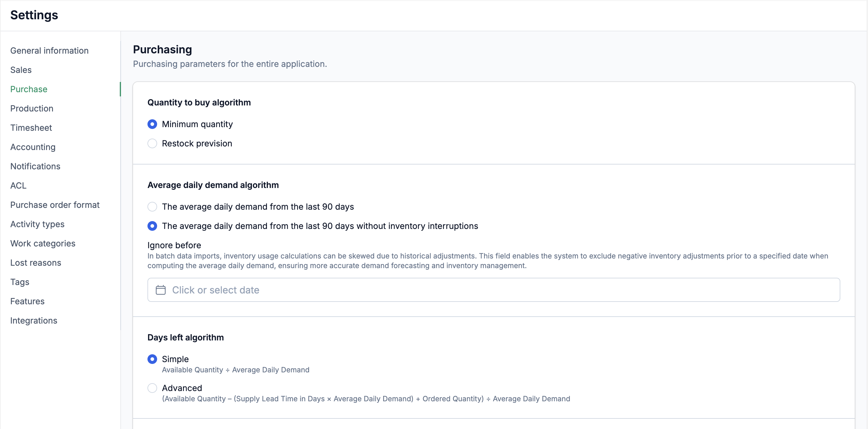Go to the ACL settings section
Viewport: 868px width, 429px height.
(x=18, y=185)
